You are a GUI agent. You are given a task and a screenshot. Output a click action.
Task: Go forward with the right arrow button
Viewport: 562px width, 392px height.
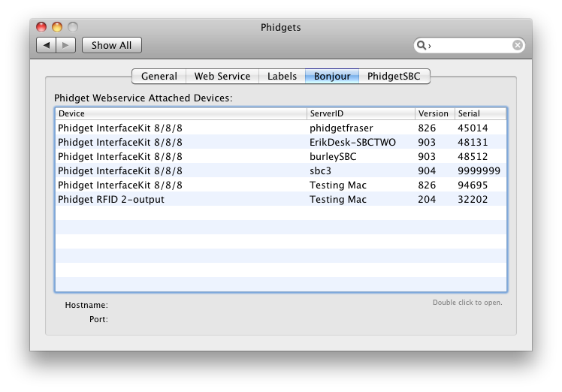point(65,45)
